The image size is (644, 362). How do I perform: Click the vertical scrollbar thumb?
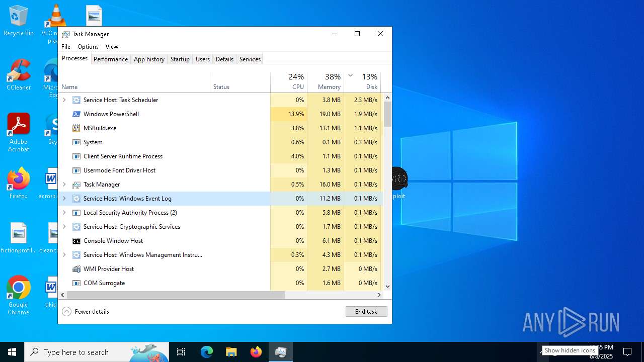tap(387, 114)
